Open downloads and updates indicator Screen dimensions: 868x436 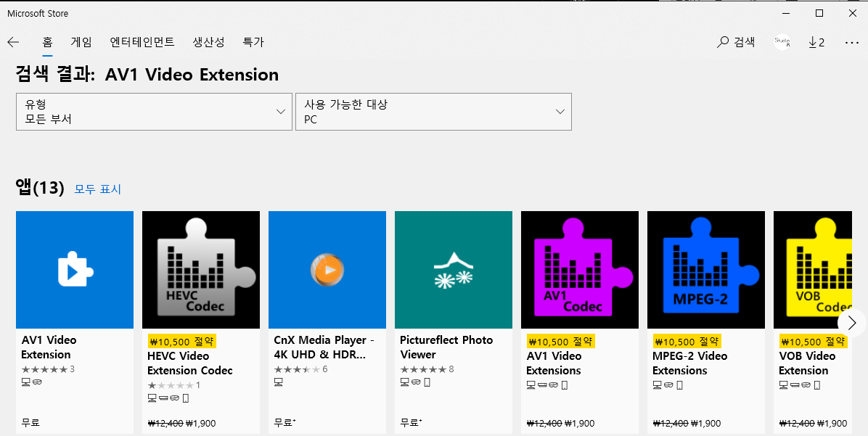point(816,42)
